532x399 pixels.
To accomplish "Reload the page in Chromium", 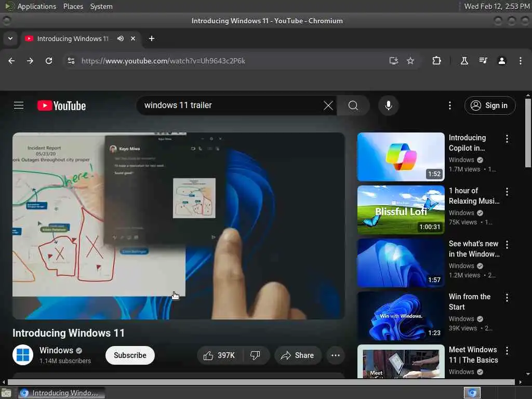I will 49,61.
